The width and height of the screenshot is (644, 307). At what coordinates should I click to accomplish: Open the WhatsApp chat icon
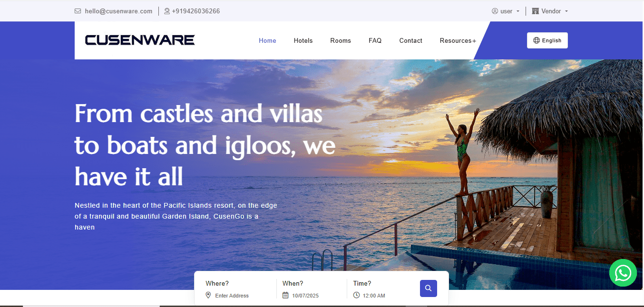click(x=623, y=273)
